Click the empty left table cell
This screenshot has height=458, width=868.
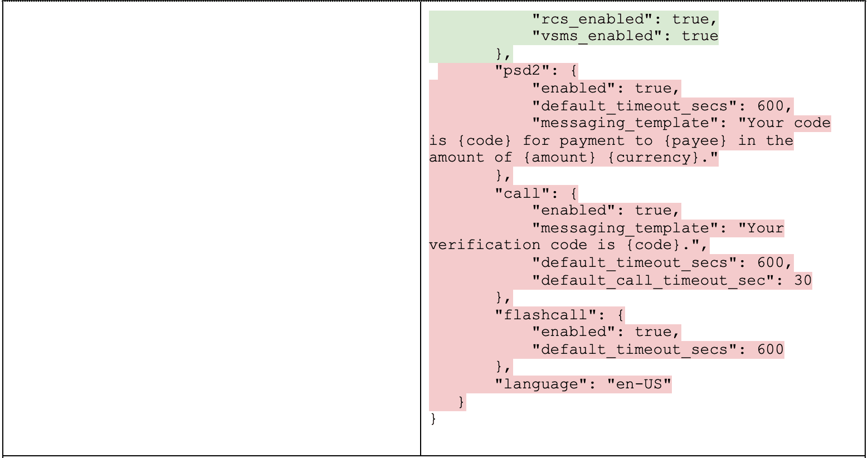(x=212, y=228)
